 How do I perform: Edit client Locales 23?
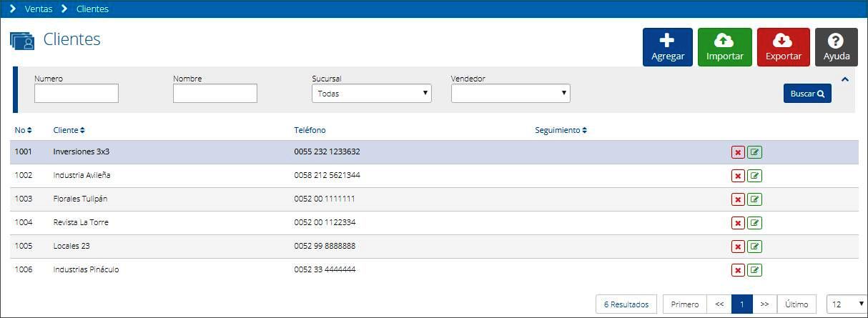[x=754, y=247]
